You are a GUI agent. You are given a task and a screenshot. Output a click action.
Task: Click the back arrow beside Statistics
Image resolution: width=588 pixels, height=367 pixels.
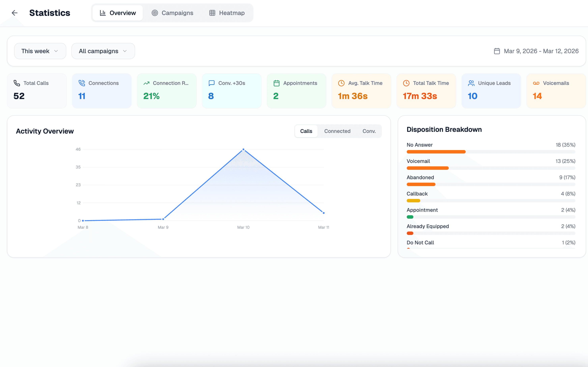(x=15, y=13)
